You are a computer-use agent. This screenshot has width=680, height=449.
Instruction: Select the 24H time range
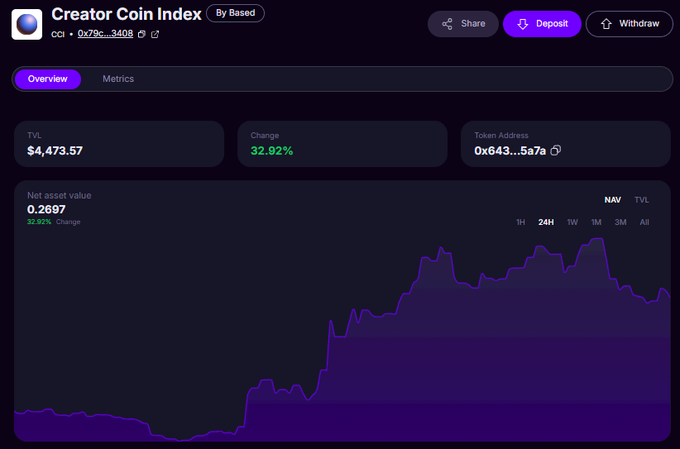click(x=546, y=222)
